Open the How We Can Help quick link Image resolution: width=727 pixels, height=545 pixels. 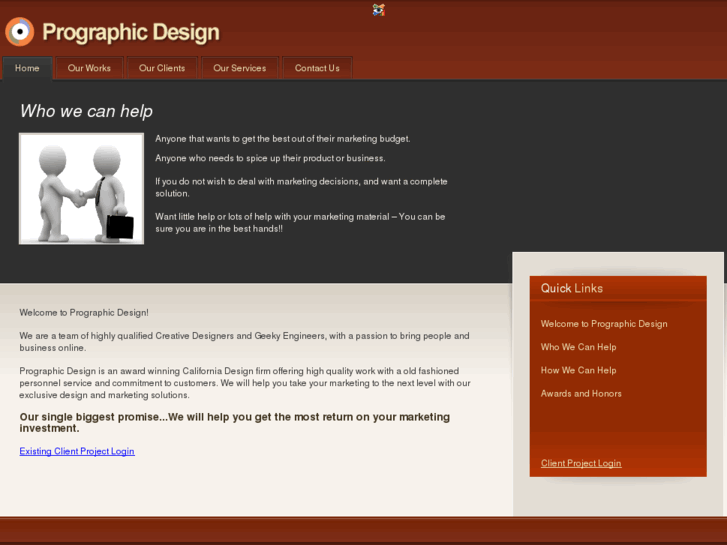click(x=578, y=370)
